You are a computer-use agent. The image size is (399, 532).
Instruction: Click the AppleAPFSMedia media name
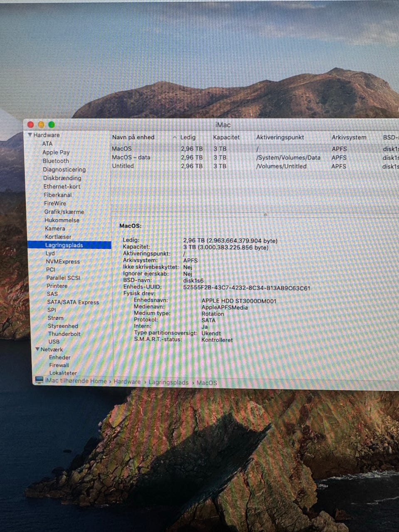pos(224,308)
